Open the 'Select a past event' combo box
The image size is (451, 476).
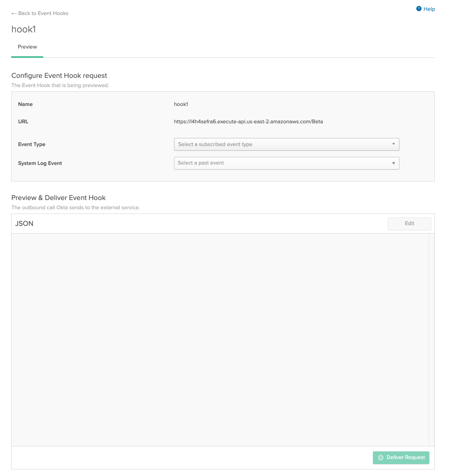(x=286, y=163)
